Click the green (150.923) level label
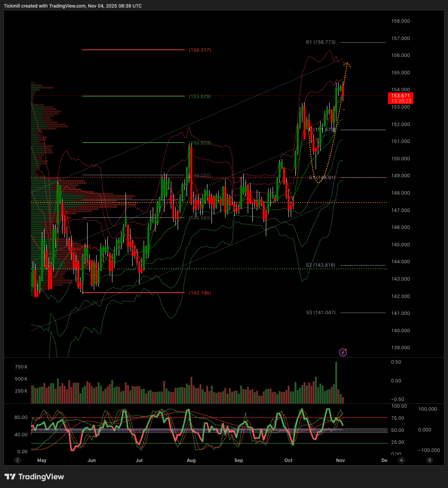This screenshot has height=488, width=448. (201, 143)
